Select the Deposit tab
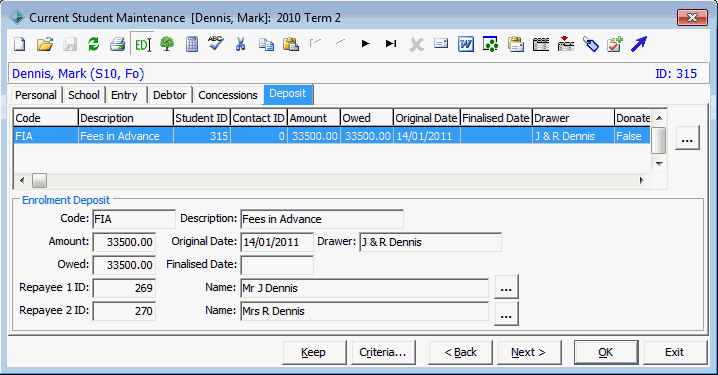Screen dimensions: 718x375 [x=288, y=94]
